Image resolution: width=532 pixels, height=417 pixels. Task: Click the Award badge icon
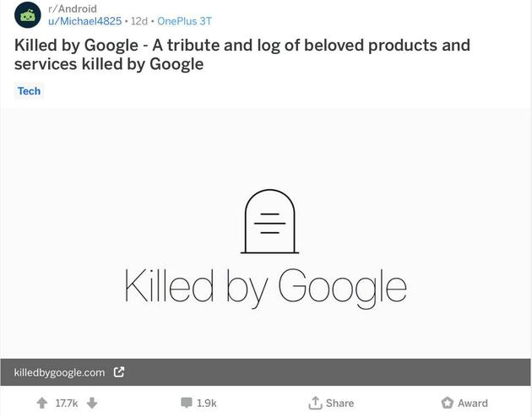[x=448, y=403]
